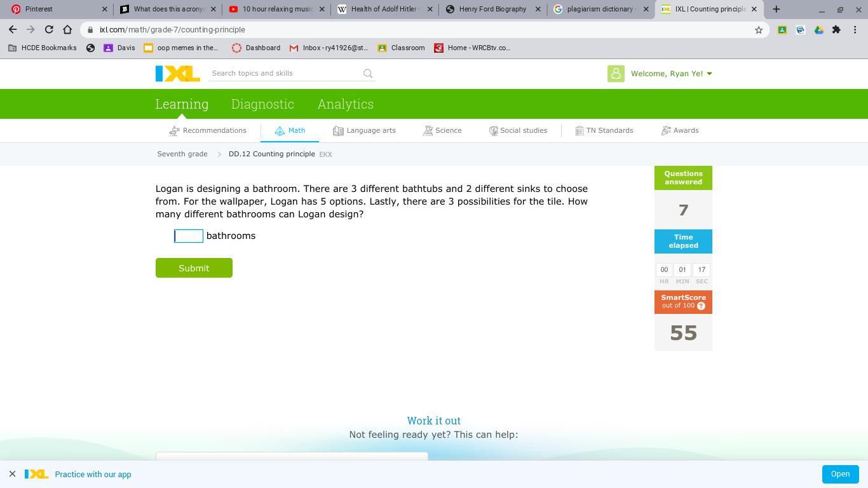This screenshot has width=868, height=488.
Task: Open the Gmail Inbox bookmark
Action: coord(329,48)
